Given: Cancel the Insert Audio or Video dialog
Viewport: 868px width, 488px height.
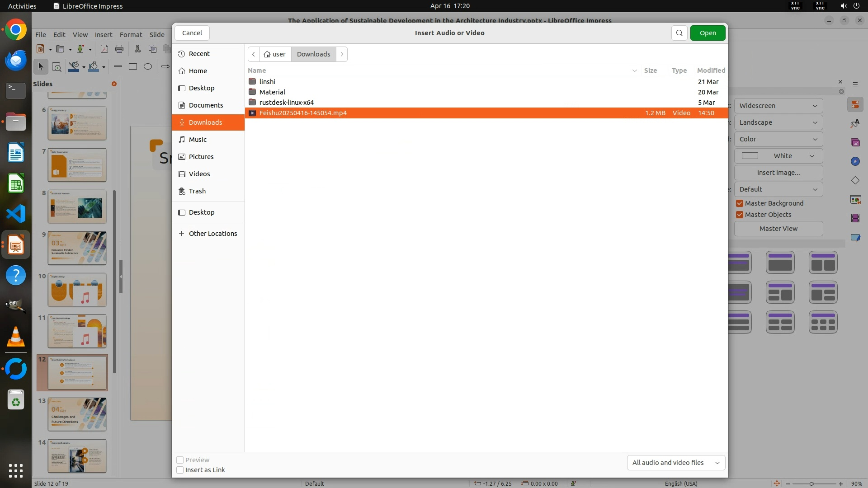Looking at the screenshot, I should 192,33.
